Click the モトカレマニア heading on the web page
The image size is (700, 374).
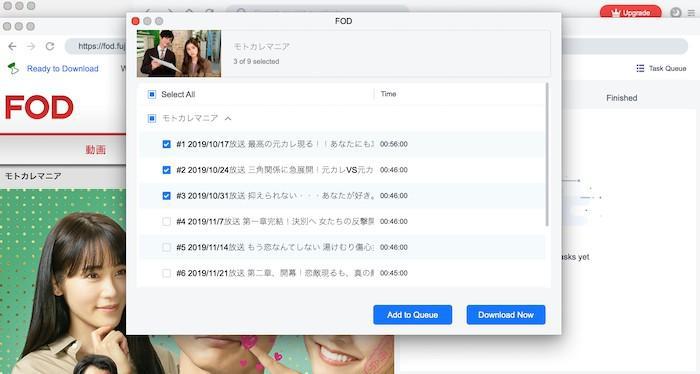click(33, 176)
